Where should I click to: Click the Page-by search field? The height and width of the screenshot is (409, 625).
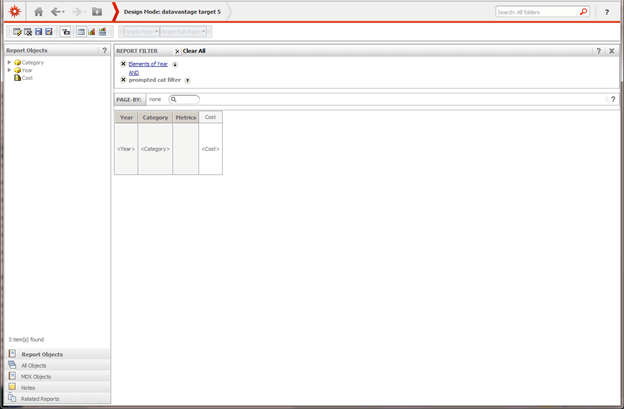tap(184, 99)
